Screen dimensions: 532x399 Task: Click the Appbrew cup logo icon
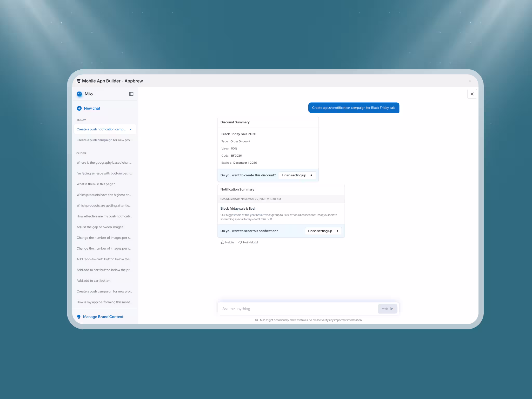(x=79, y=81)
